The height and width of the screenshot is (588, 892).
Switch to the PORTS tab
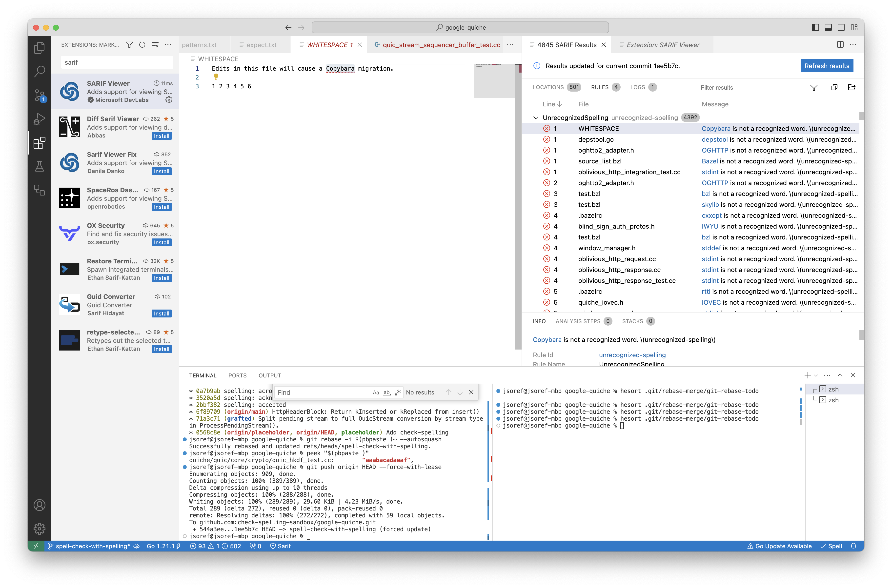pos(237,375)
